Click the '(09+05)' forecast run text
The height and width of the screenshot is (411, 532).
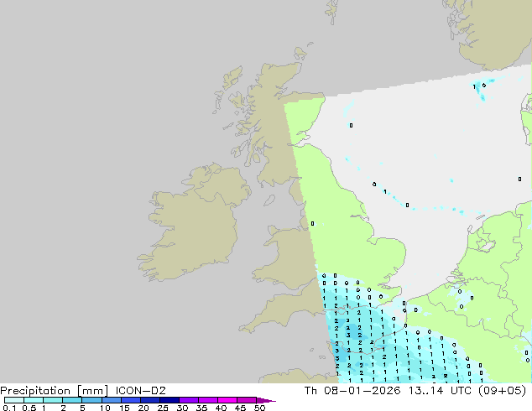pos(502,391)
